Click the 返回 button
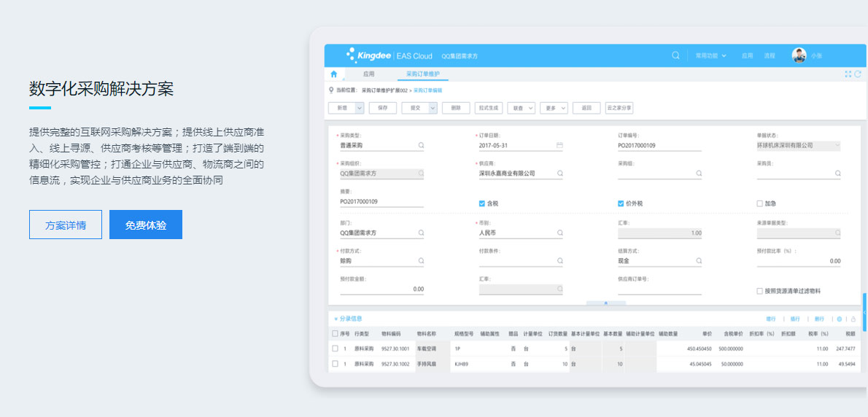The width and height of the screenshot is (868, 417). (586, 108)
